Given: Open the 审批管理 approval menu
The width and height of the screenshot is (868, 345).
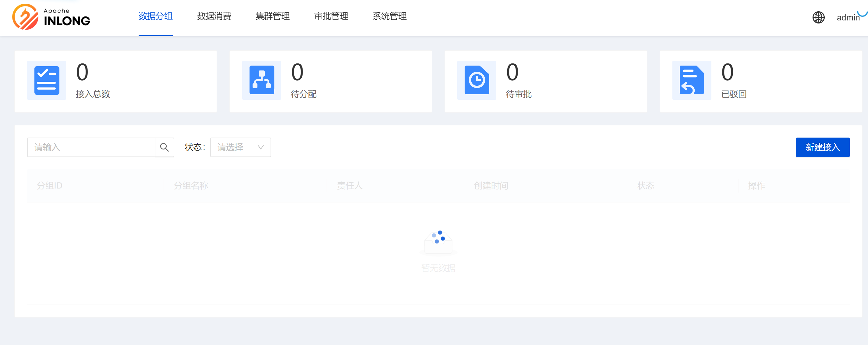Looking at the screenshot, I should click(x=331, y=16).
